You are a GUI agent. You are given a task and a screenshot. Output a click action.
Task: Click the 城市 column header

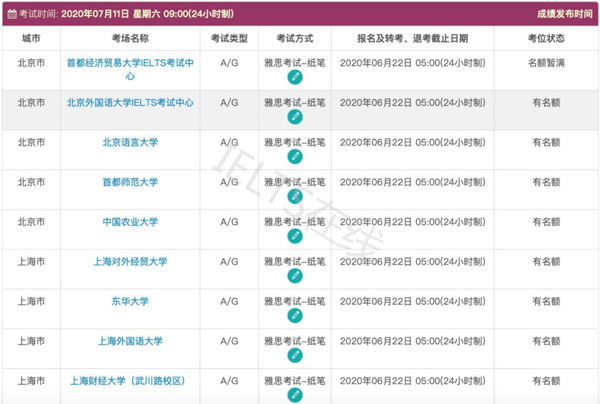click(31, 38)
